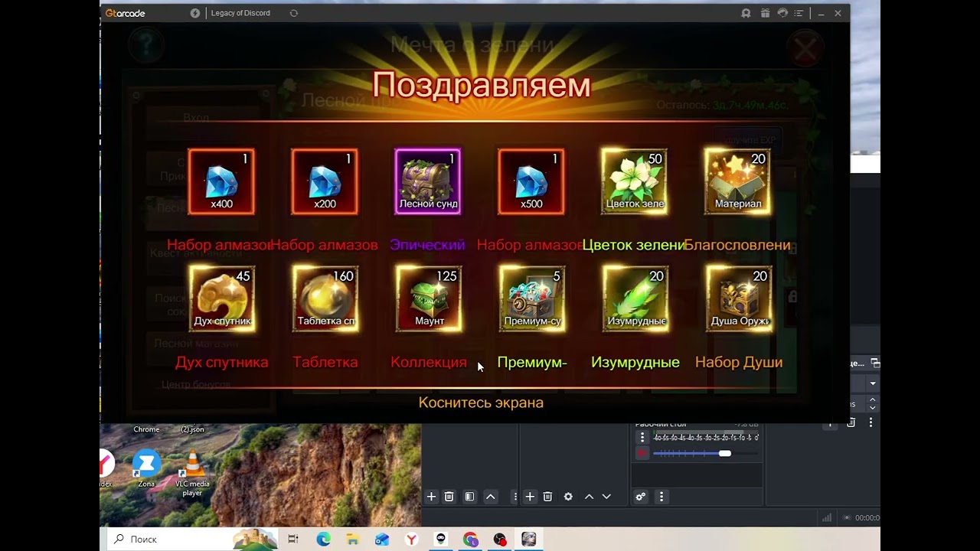Open audio mixer three-dot menu at bottom
The width and height of the screenshot is (980, 551).
point(661,497)
